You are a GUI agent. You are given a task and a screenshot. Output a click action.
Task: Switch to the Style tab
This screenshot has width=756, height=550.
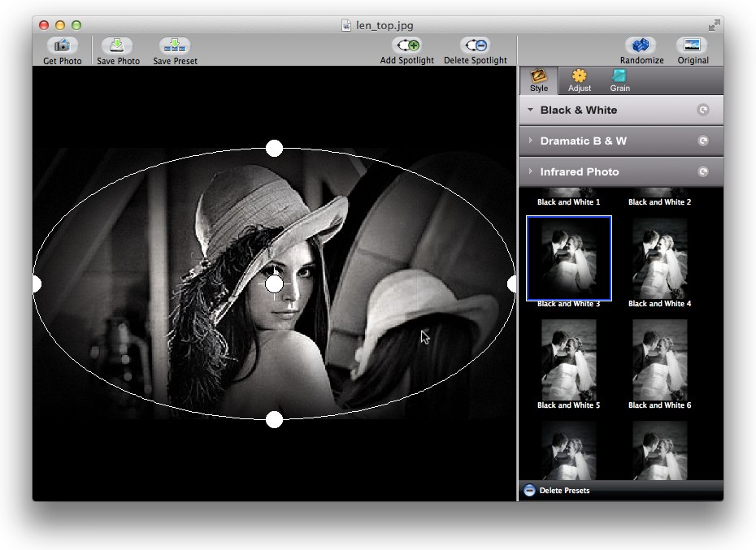point(539,80)
